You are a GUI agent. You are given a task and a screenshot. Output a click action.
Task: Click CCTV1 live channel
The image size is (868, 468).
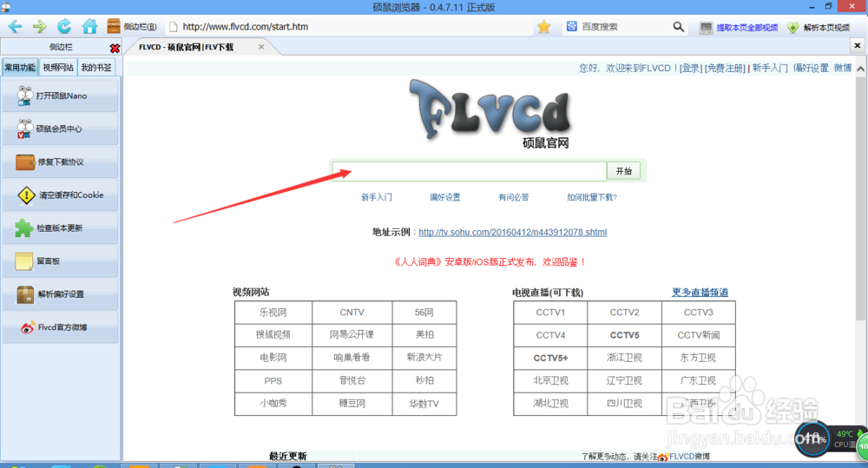[550, 313]
